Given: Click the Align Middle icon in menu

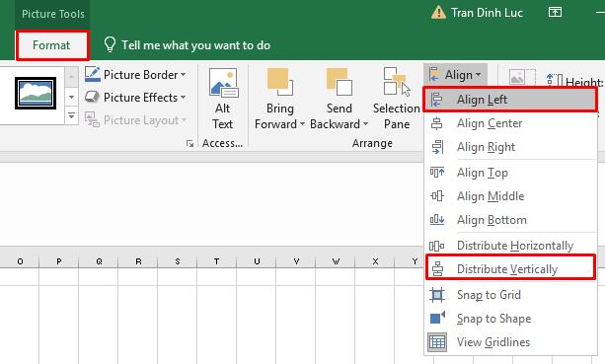Looking at the screenshot, I should click(437, 196).
